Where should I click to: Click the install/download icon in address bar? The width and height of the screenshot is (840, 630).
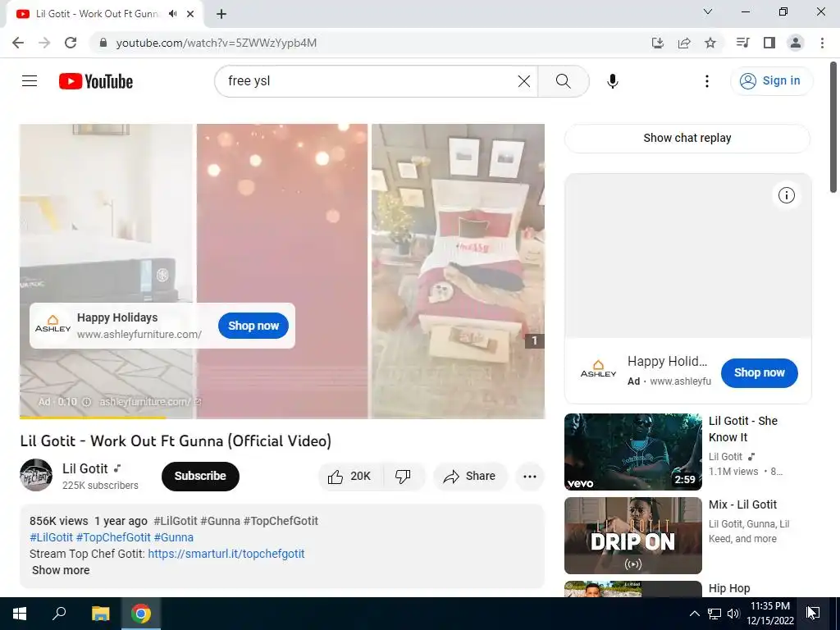[657, 43]
